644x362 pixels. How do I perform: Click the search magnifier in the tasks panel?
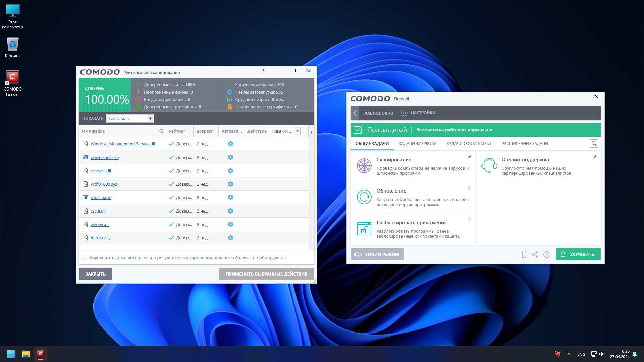(x=594, y=144)
